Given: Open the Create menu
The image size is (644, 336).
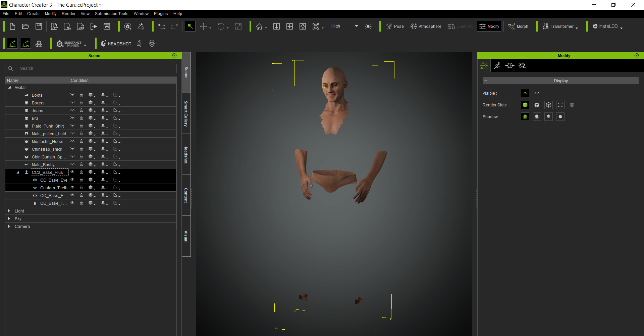Looking at the screenshot, I should [x=33, y=14].
